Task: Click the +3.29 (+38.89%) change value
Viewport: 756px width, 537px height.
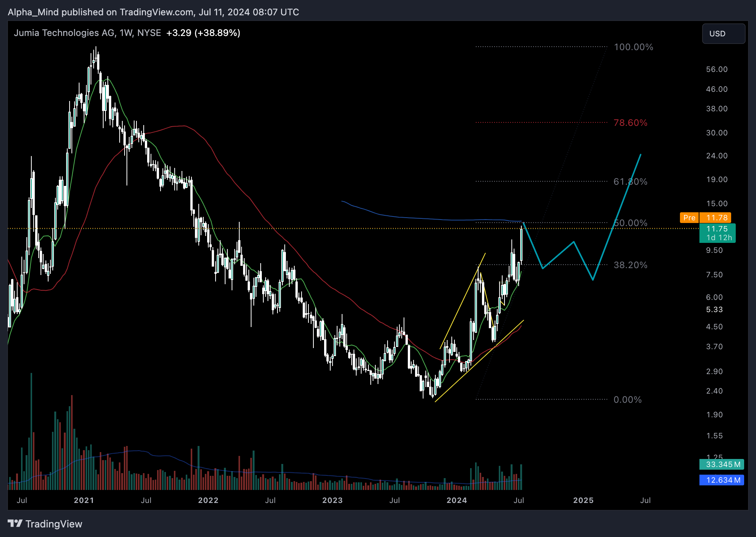Action: coord(203,33)
